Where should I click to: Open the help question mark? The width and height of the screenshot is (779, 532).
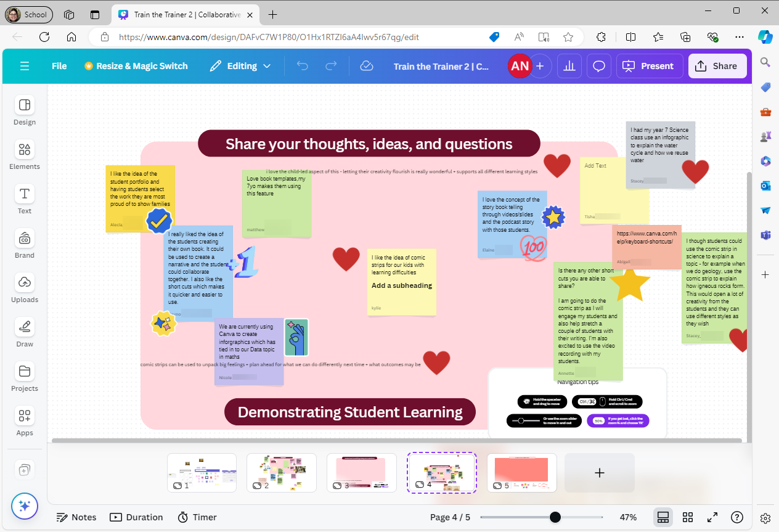[737, 517]
